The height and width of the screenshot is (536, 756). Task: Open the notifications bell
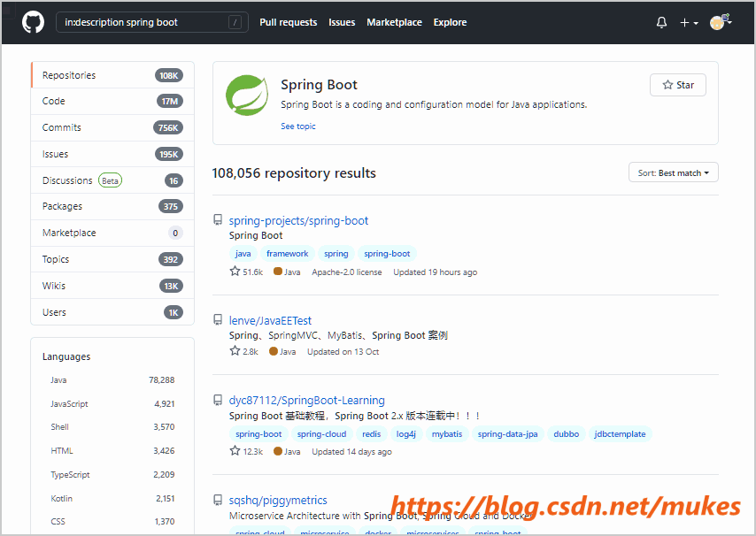tap(661, 22)
